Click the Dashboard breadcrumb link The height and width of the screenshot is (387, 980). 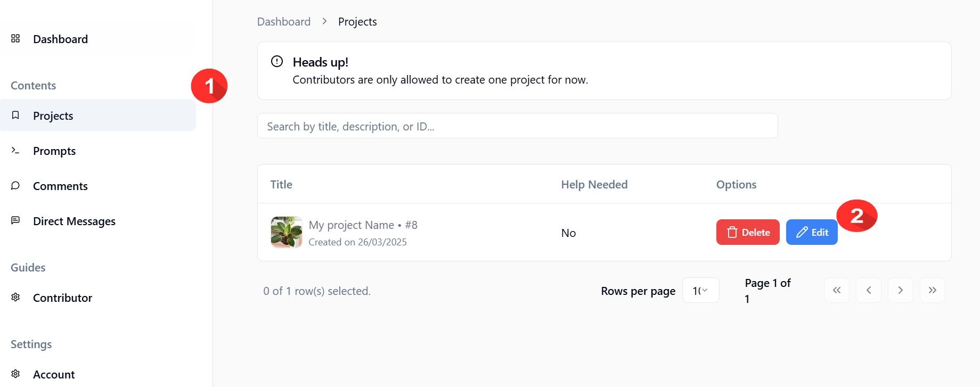[x=284, y=21]
